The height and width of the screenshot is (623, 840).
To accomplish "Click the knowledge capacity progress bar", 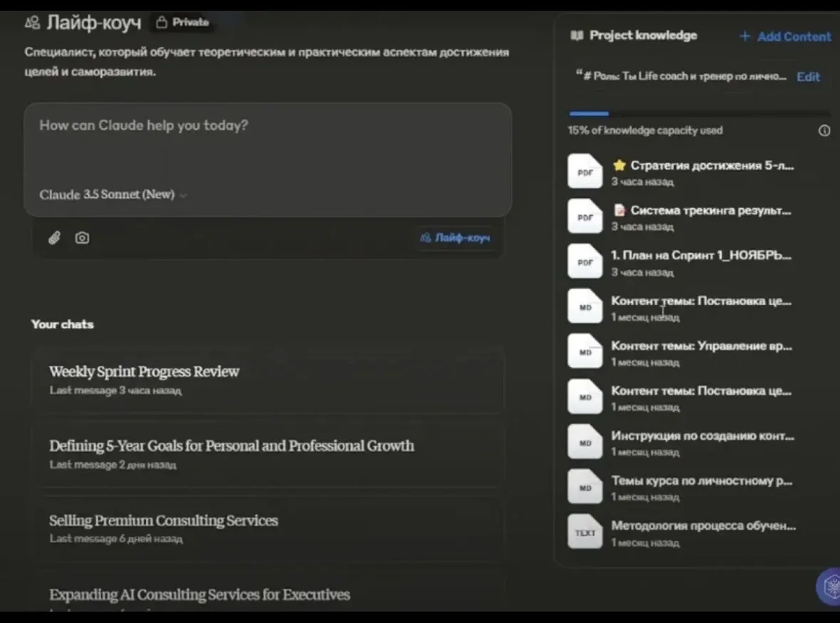I will 699,113.
